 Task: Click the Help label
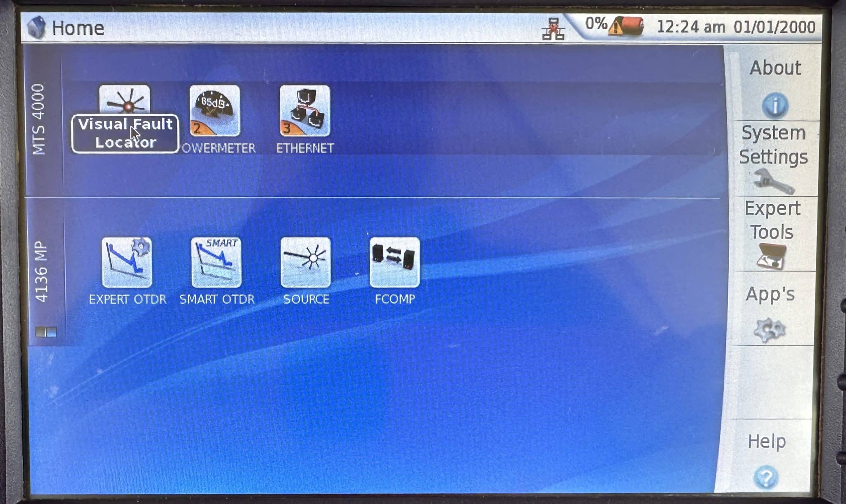pos(767,442)
